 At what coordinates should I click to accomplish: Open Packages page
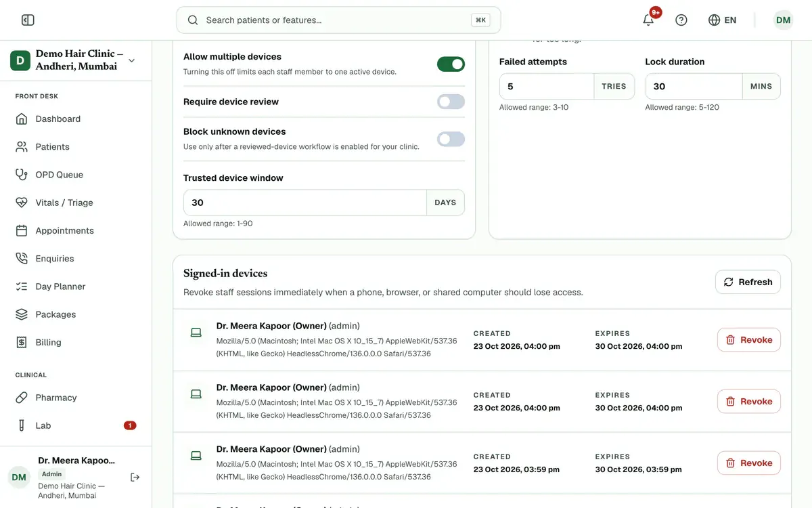click(x=76, y=314)
